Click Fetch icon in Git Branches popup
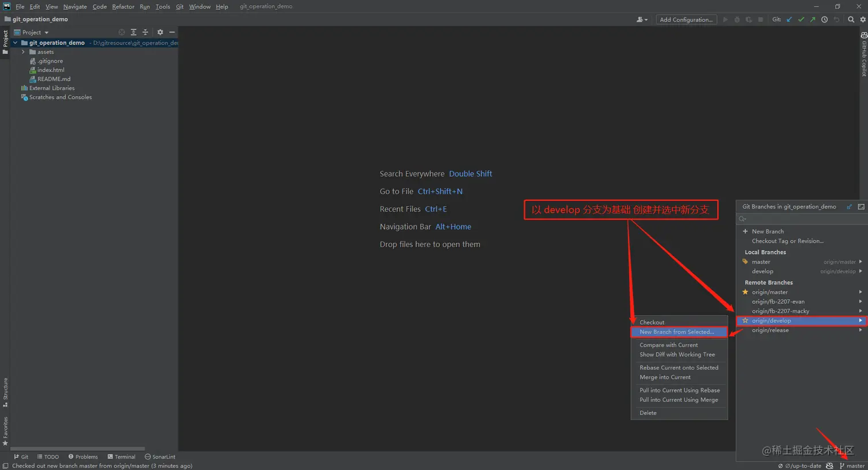The width and height of the screenshot is (868, 470). [849, 207]
